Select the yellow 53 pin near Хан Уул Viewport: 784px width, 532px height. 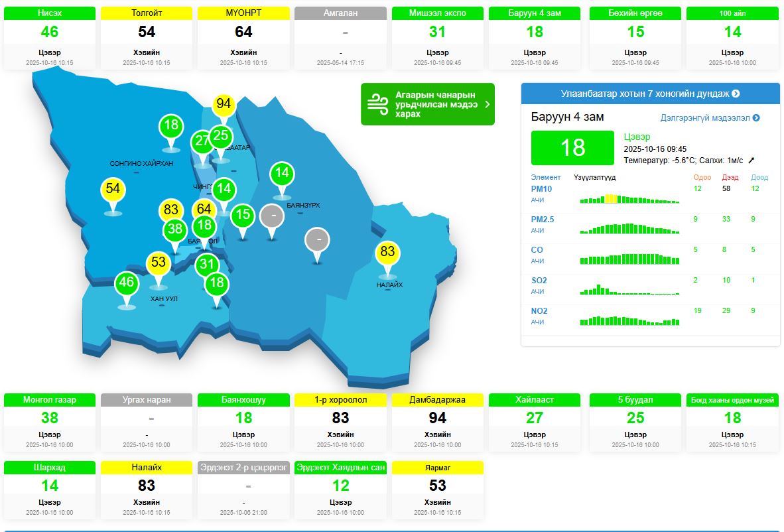tap(158, 262)
